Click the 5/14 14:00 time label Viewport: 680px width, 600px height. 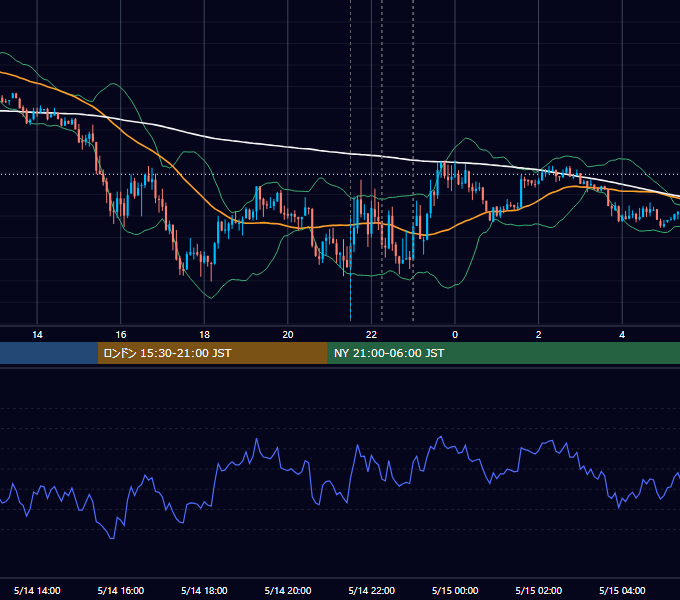coord(37,590)
